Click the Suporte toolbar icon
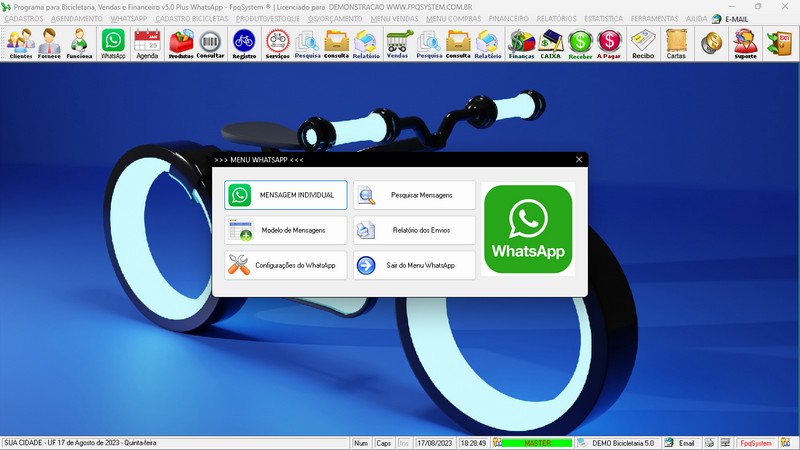 (744, 43)
